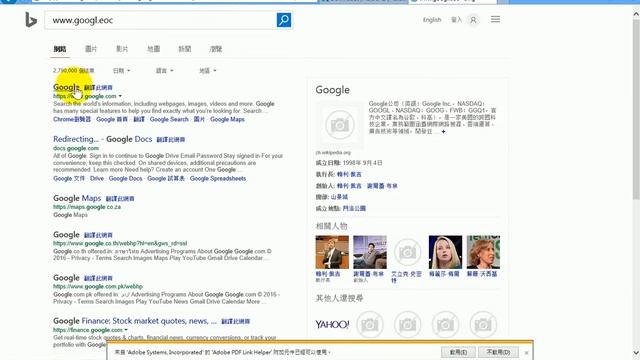
Task: Switch to the explore tab
Action: pos(216,49)
